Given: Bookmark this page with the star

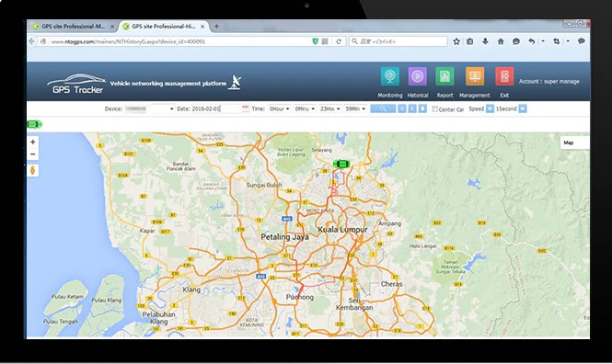Looking at the screenshot, I should click(456, 41).
